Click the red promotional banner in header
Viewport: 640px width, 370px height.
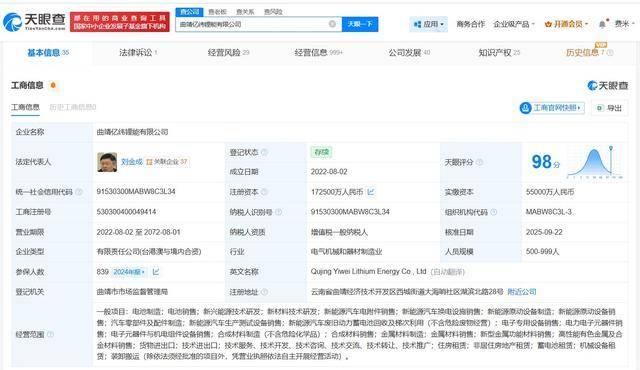pos(120,22)
